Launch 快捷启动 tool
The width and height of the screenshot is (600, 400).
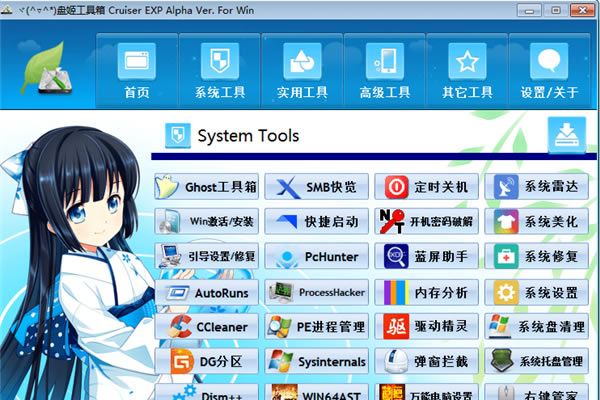316,221
